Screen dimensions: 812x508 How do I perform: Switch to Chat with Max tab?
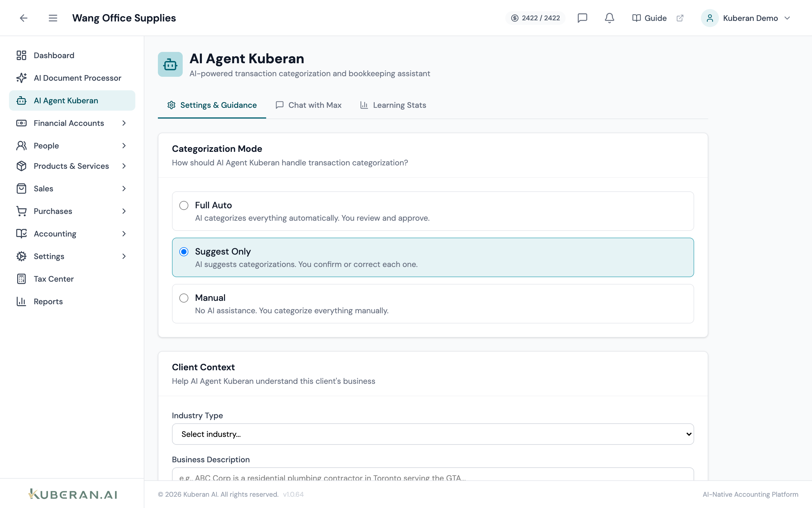[x=308, y=105]
